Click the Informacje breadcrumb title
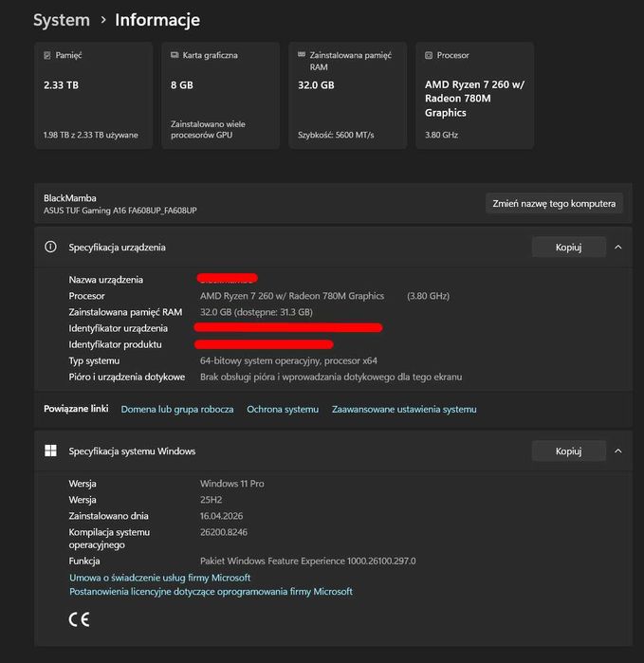 (x=157, y=20)
